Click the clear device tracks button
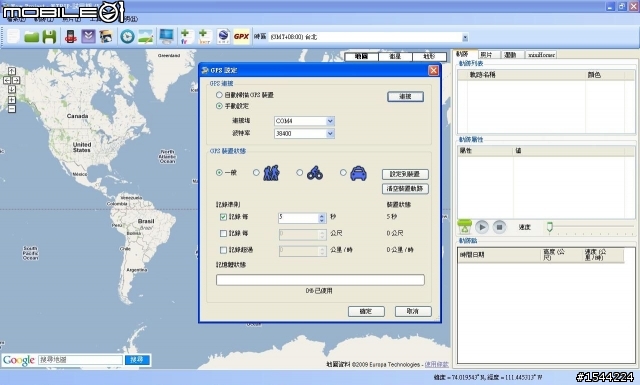The image size is (640, 385). (405, 189)
